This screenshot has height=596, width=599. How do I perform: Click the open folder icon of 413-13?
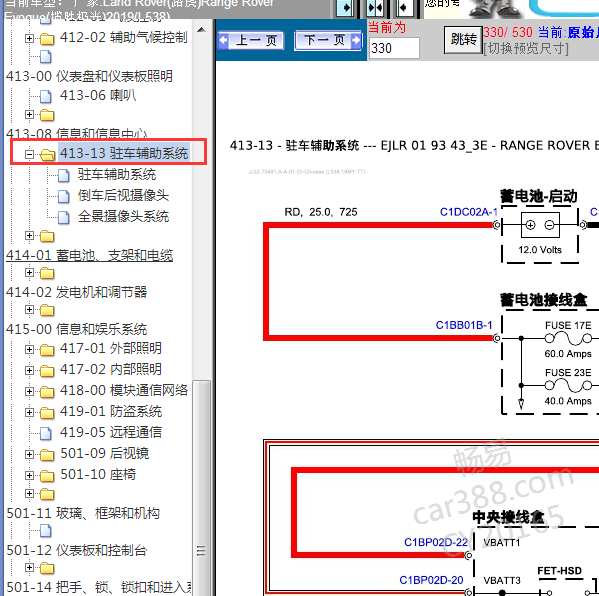(x=47, y=155)
